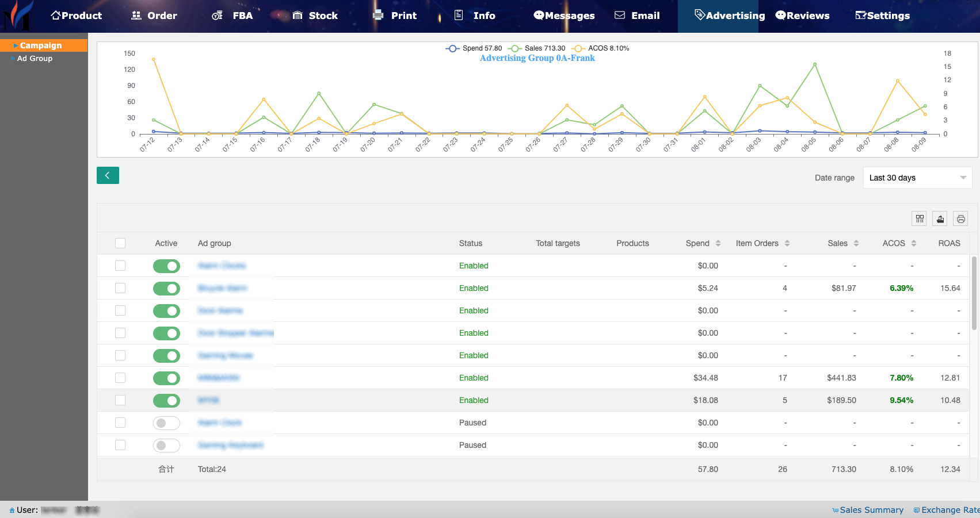Click the Spend legend marker in the chart

[x=452, y=48]
